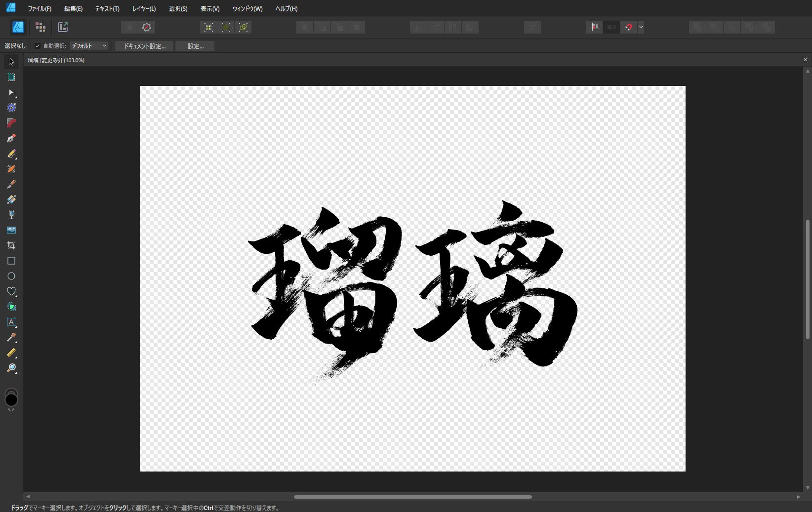Open the Export Persona

(63, 27)
